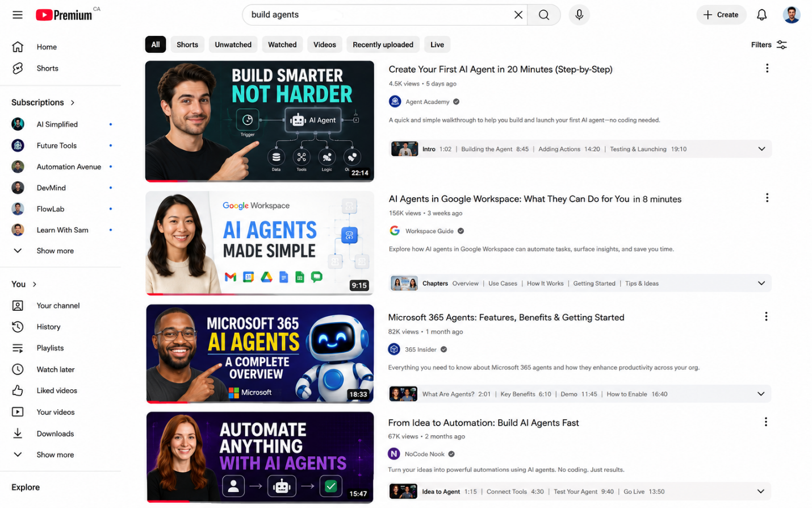The image size is (812, 508).
Task: Open 'From Idea to Automation' video title
Action: tap(483, 423)
